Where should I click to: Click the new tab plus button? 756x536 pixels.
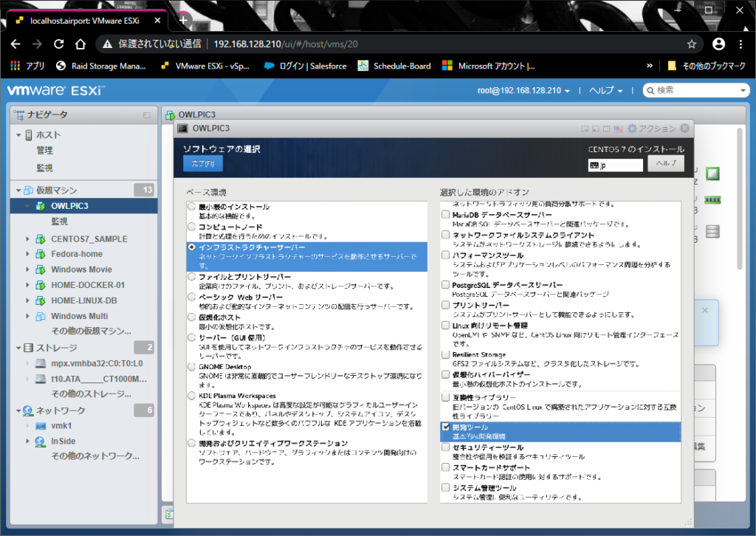pyautogui.click(x=183, y=20)
